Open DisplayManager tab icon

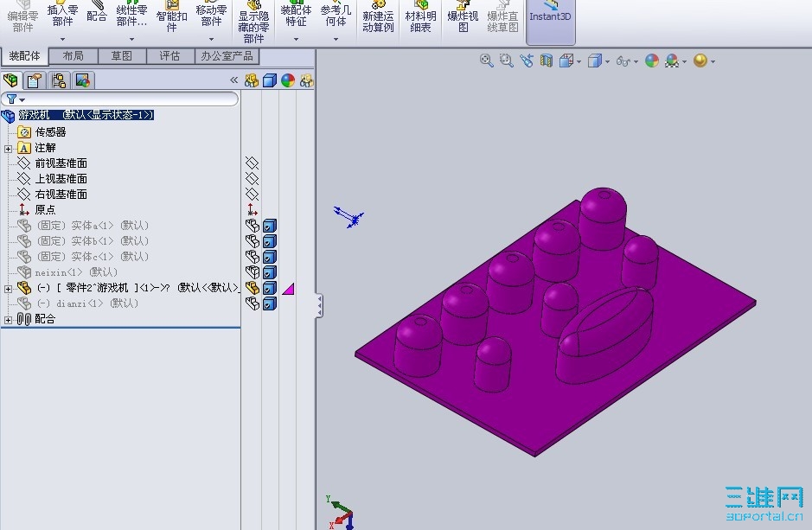click(x=83, y=80)
